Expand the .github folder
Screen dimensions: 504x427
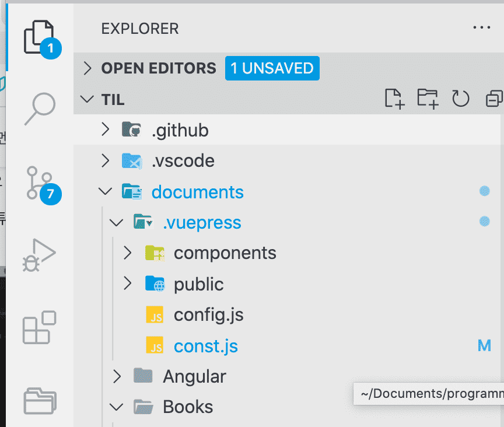(x=180, y=129)
